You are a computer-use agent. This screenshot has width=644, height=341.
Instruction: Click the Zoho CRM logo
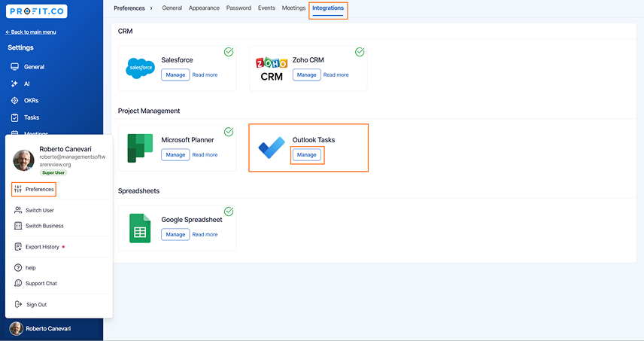pyautogui.click(x=272, y=69)
